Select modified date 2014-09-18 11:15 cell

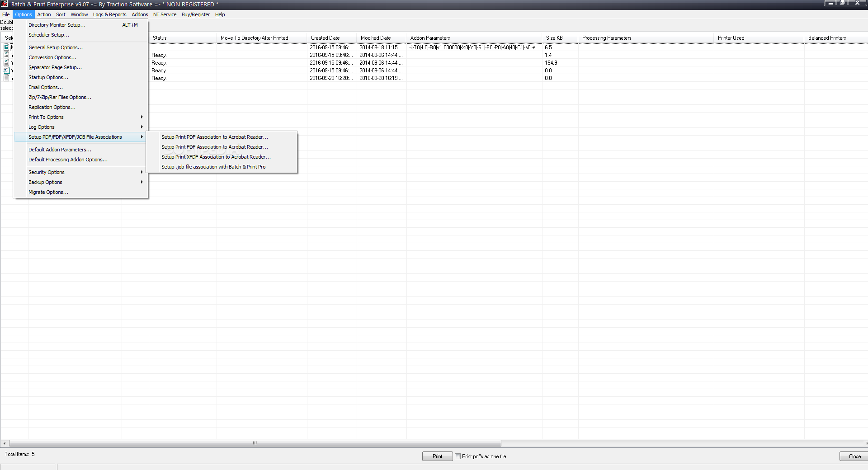(381, 47)
